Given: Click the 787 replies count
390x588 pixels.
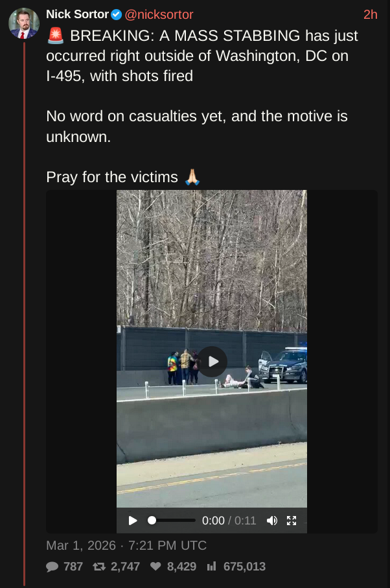Looking at the screenshot, I should [73, 566].
